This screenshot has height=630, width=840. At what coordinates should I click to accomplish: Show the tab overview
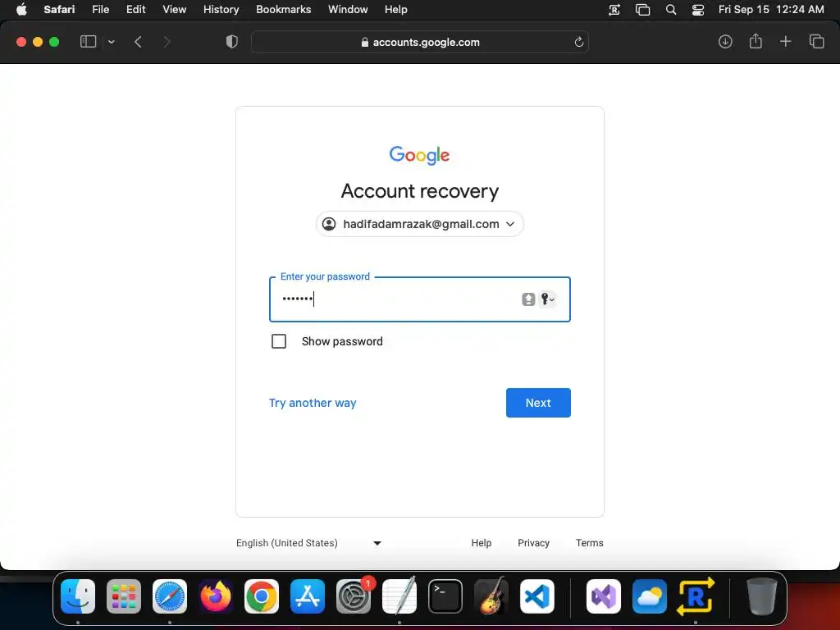(816, 41)
